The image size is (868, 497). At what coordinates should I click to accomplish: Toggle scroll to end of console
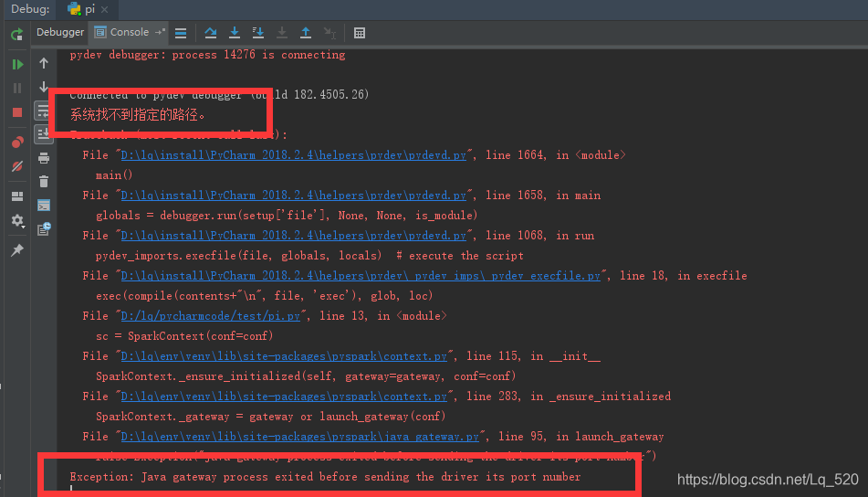[44, 134]
